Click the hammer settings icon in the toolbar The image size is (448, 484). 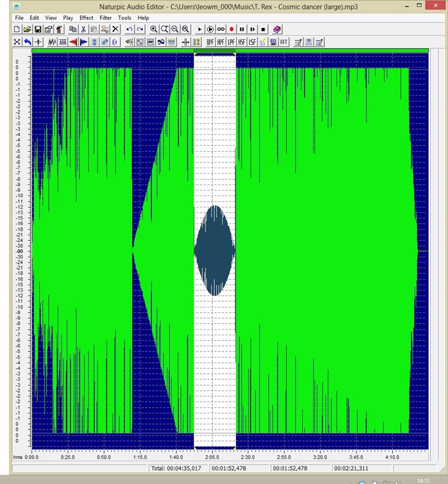[x=59, y=29]
